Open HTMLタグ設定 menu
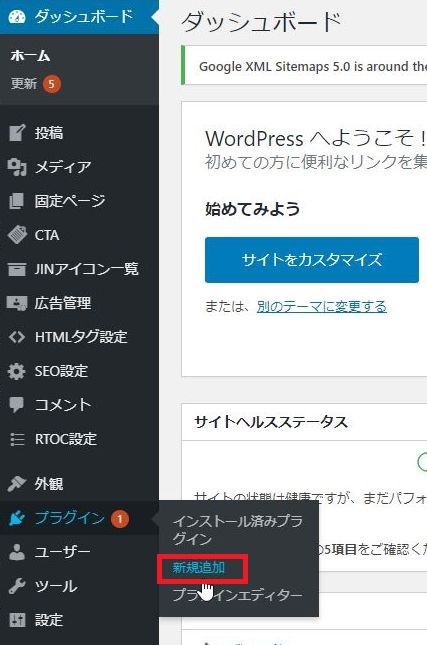The height and width of the screenshot is (645, 427). point(79,337)
